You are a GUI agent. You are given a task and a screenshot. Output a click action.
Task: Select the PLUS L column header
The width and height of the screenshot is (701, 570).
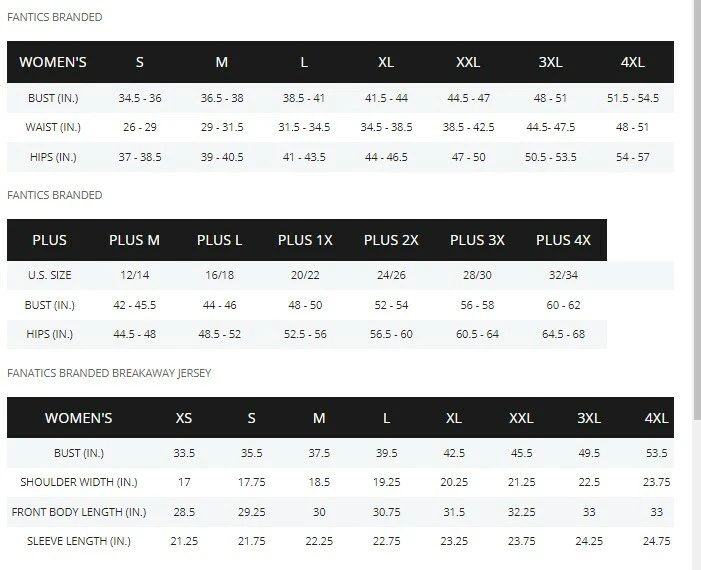(x=220, y=241)
